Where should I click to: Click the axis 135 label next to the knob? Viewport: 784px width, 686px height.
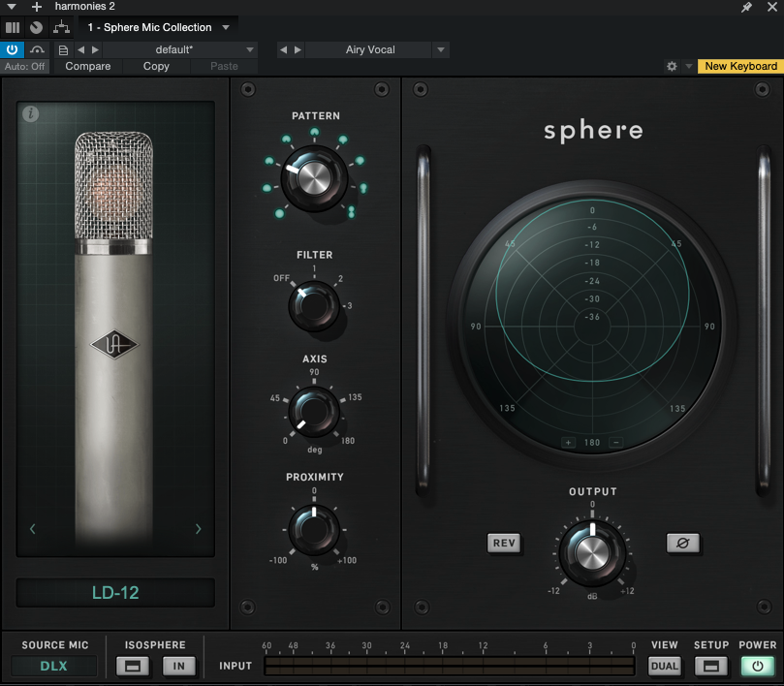point(355,397)
